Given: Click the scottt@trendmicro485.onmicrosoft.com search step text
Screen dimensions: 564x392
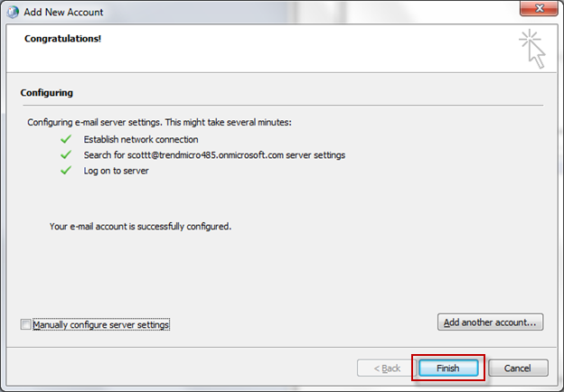Looking at the screenshot, I should (x=214, y=155).
